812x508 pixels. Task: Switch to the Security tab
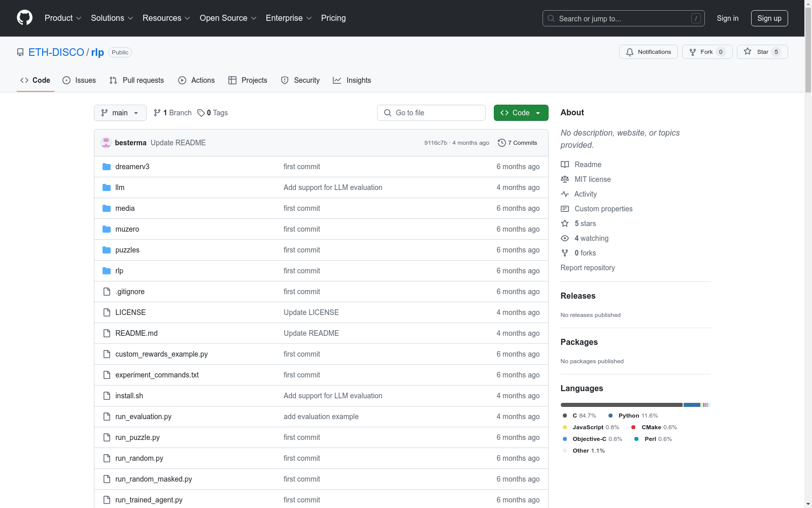point(300,80)
